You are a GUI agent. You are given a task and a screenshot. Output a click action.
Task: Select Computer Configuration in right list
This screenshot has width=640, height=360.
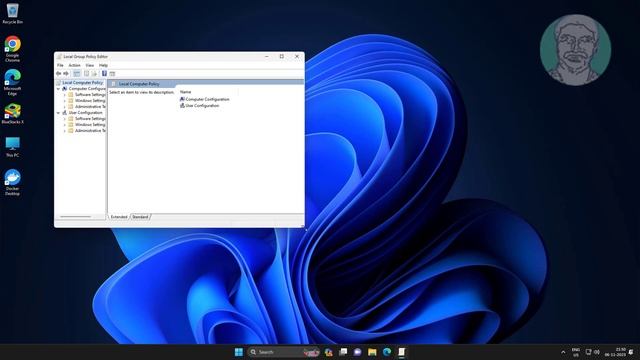(207, 99)
